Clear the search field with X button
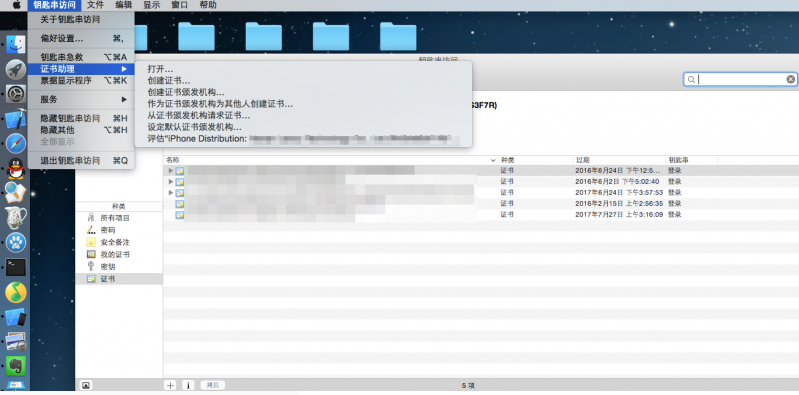The height and width of the screenshot is (395, 799). pyautogui.click(x=790, y=80)
